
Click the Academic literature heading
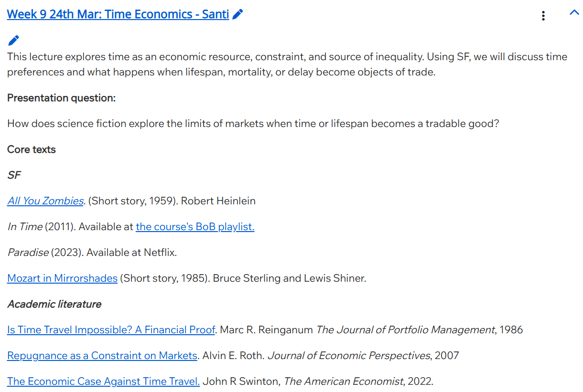[54, 304]
